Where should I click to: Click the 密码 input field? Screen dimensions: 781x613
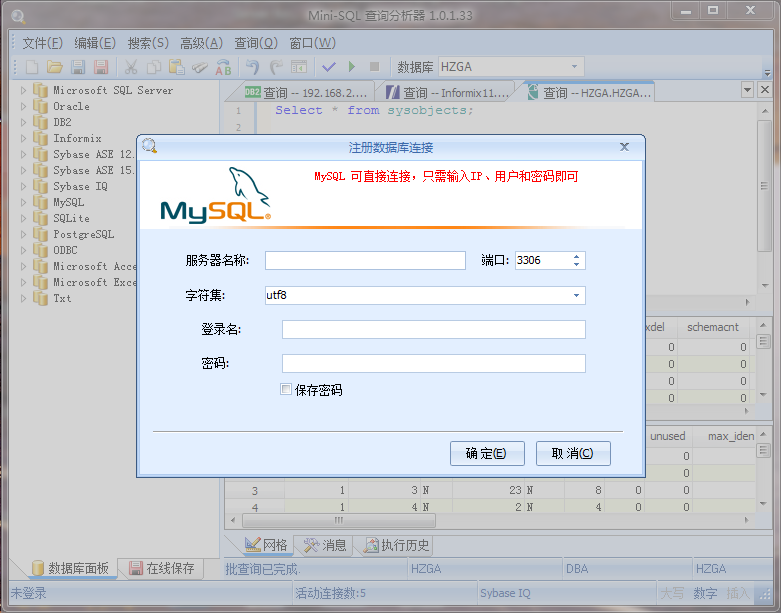coord(433,364)
